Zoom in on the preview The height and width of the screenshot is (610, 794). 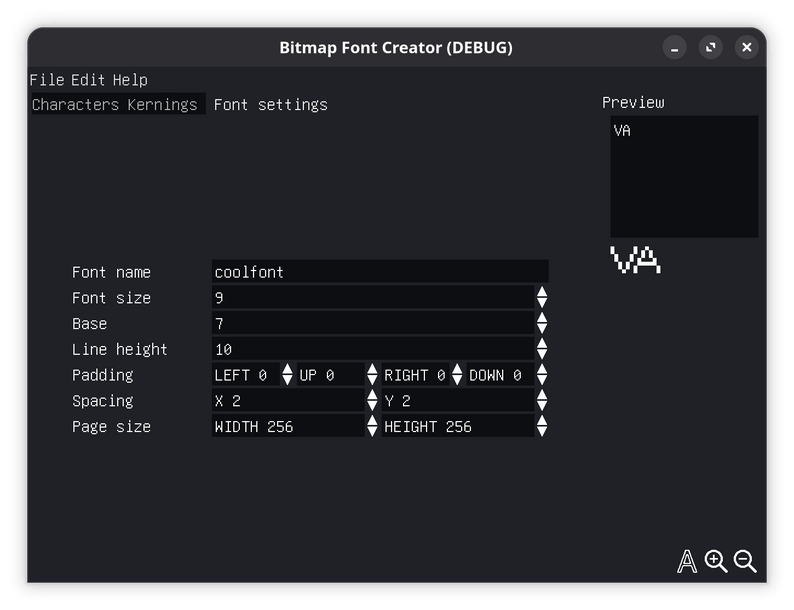[x=716, y=561]
